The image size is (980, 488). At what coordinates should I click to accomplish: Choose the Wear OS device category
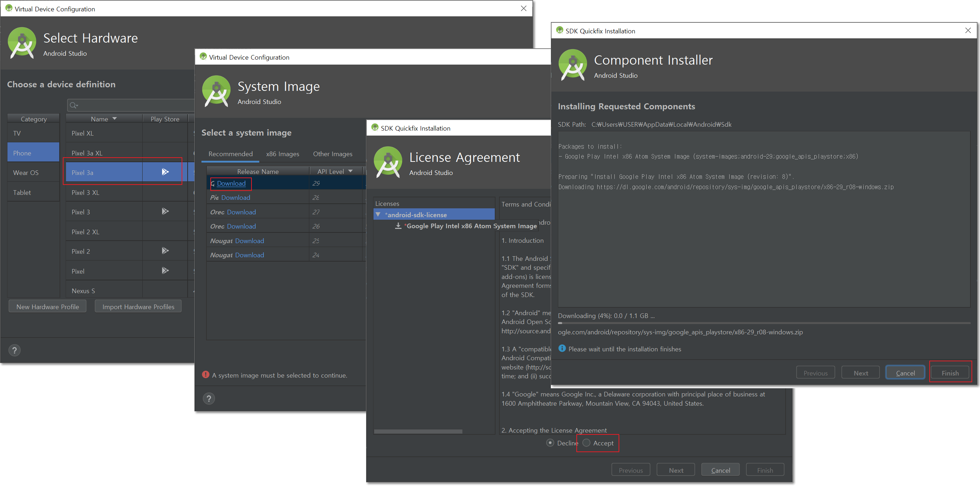(x=33, y=172)
